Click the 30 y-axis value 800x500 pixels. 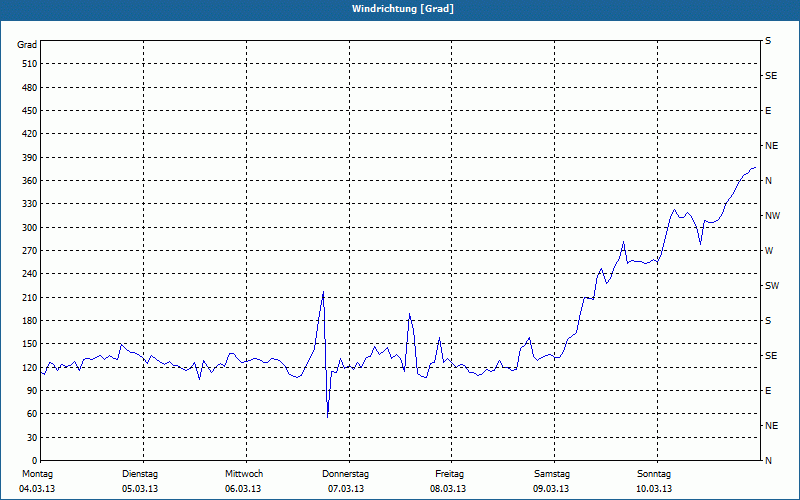coord(32,437)
